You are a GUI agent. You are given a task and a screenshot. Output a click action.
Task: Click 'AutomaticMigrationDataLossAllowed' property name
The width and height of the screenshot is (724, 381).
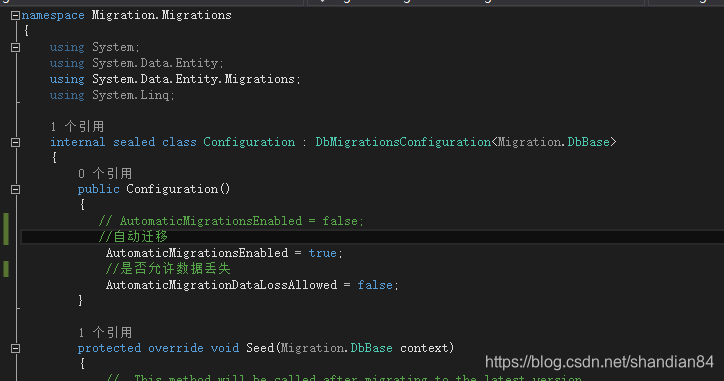pos(222,285)
